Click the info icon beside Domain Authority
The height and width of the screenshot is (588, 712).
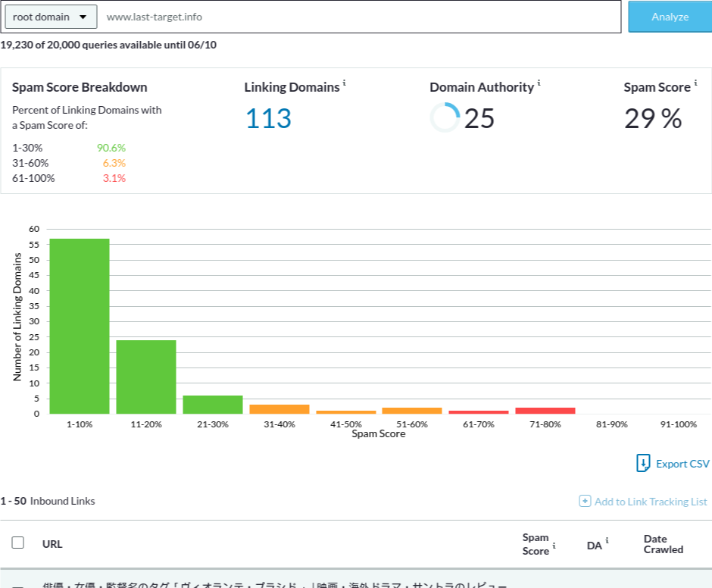tap(539, 83)
